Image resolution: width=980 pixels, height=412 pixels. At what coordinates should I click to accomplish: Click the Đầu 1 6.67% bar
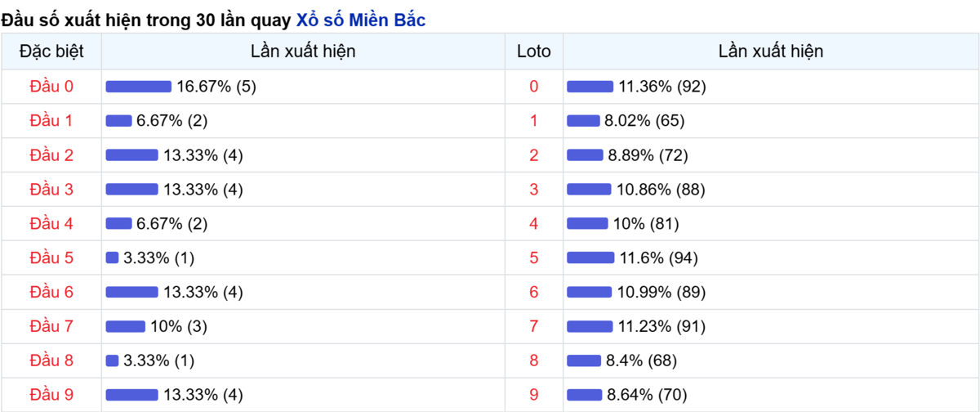(x=118, y=121)
